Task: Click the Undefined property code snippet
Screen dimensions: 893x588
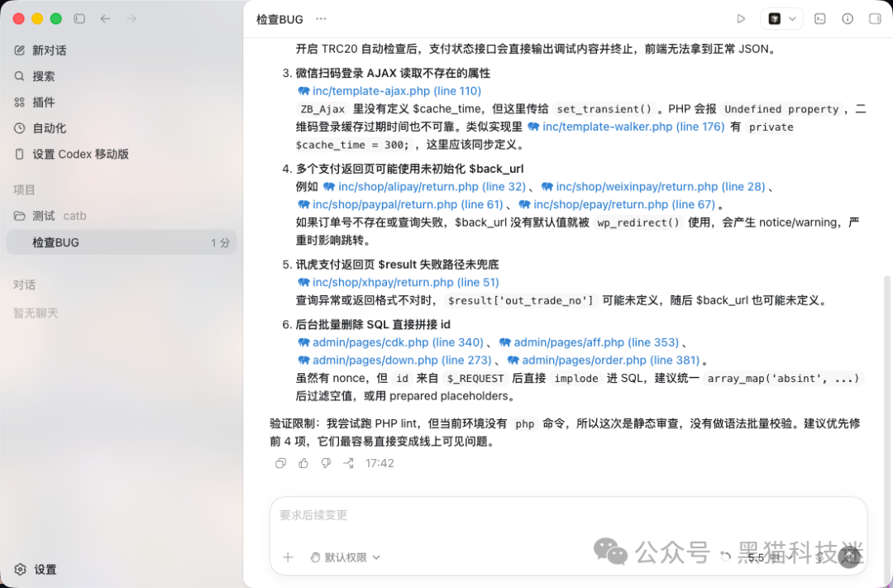Action: [781, 109]
